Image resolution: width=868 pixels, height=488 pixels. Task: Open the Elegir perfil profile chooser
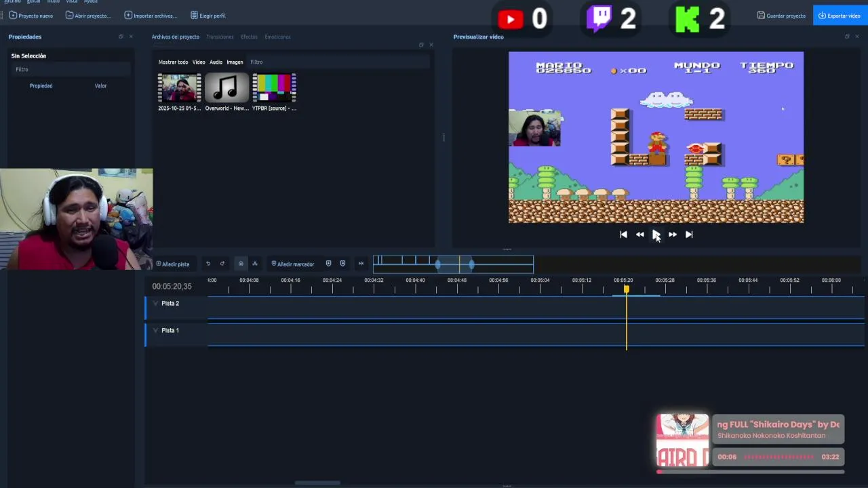click(208, 16)
